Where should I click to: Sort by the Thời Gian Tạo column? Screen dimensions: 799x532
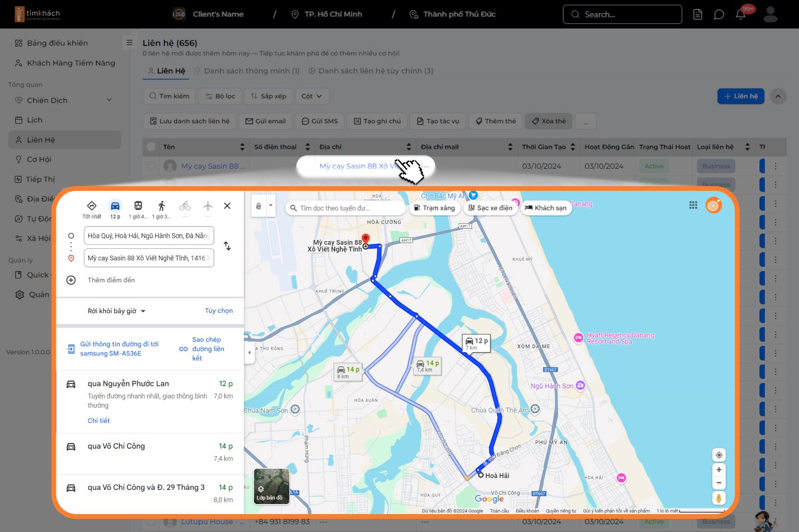[x=573, y=147]
